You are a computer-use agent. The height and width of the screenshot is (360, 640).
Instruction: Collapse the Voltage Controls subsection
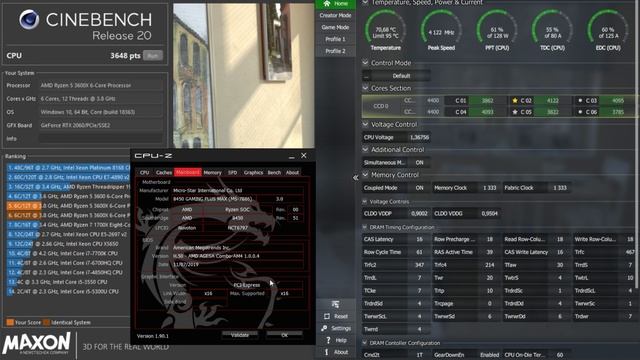pyautogui.click(x=364, y=202)
